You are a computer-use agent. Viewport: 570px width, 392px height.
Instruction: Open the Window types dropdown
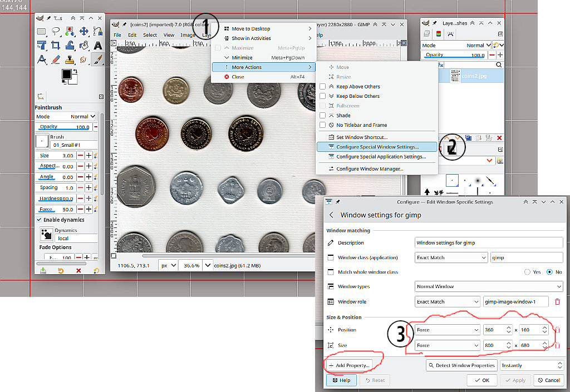coord(489,287)
